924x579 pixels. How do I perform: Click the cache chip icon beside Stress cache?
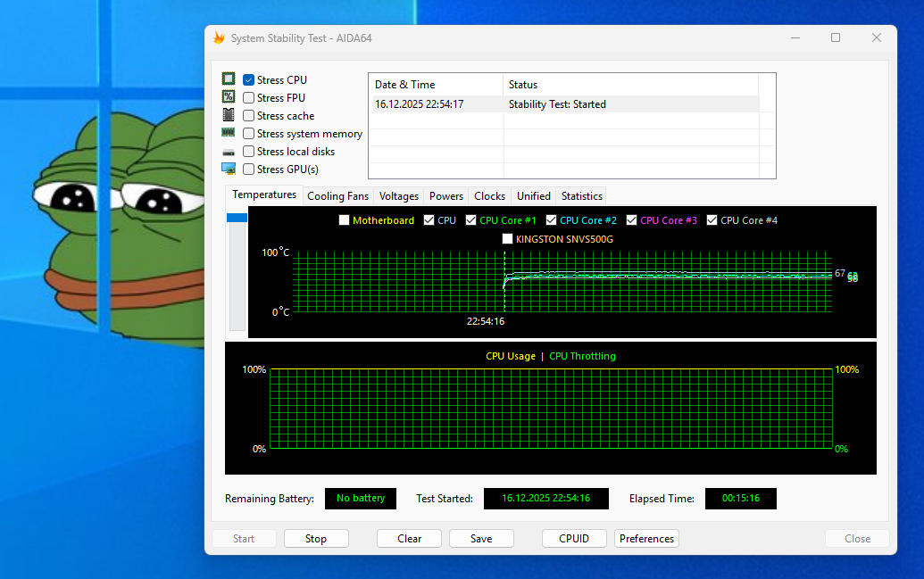point(229,115)
